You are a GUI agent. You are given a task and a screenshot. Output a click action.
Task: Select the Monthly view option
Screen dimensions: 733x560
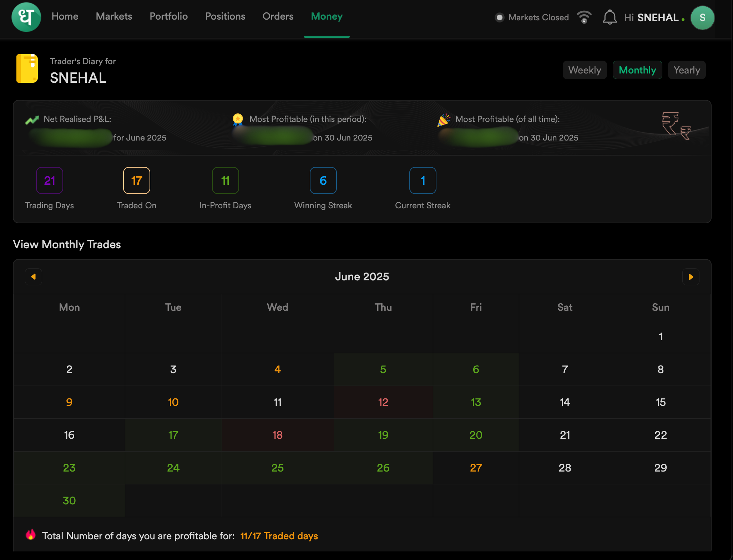(x=637, y=70)
